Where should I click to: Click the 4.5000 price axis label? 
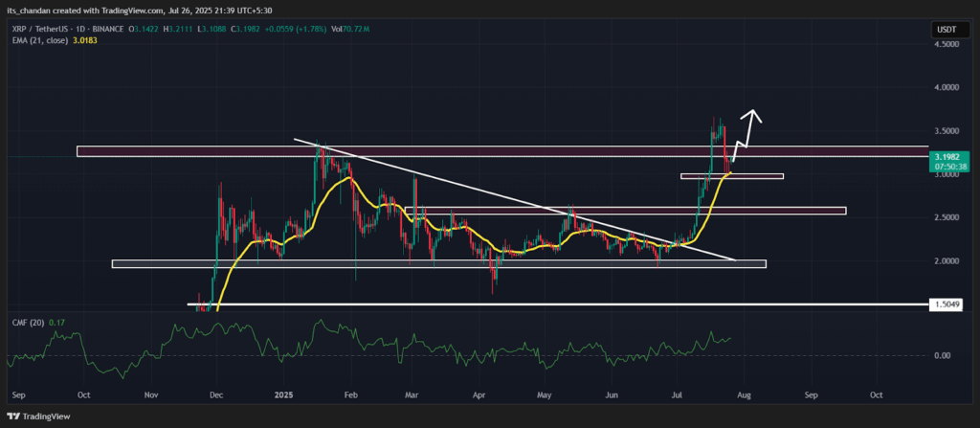pos(945,45)
